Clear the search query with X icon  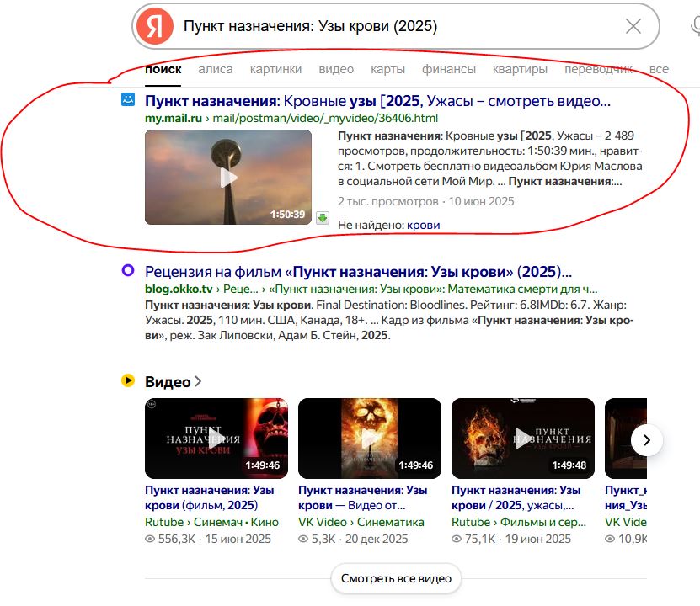(x=633, y=26)
